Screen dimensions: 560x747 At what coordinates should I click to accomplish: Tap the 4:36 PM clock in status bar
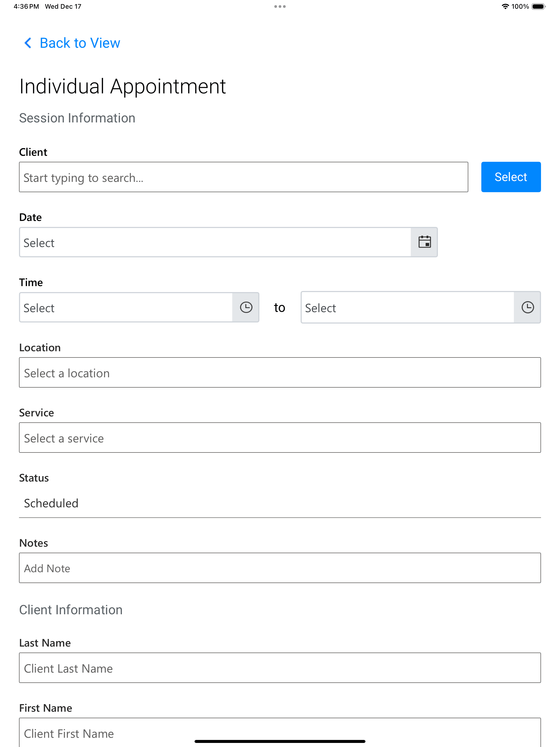point(26,7)
